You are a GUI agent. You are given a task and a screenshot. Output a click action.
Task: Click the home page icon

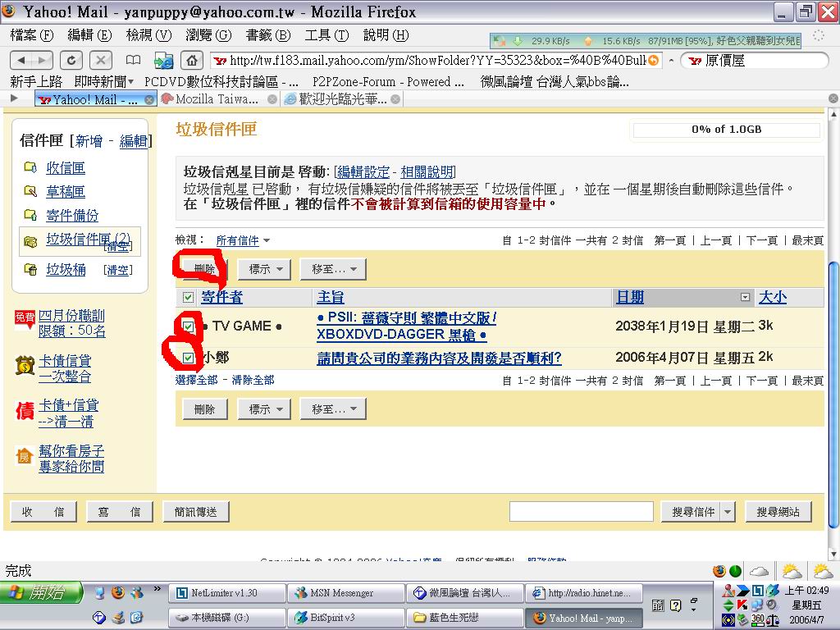point(191,60)
